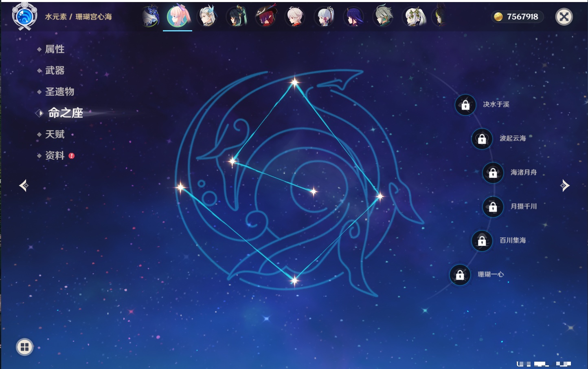The image size is (588, 369).
Task: Click the 百川集海 constellation label
Action: [513, 241]
